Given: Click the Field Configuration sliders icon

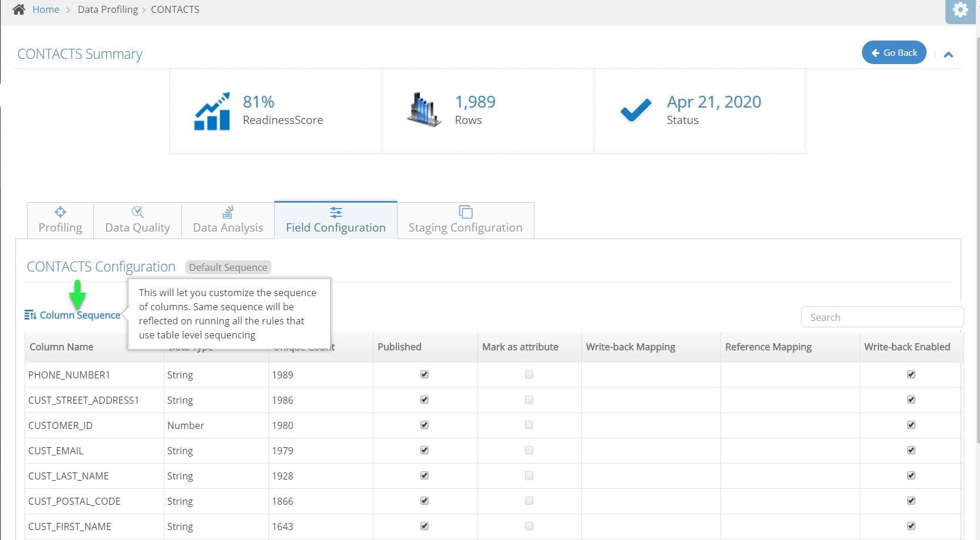Looking at the screenshot, I should [x=336, y=212].
